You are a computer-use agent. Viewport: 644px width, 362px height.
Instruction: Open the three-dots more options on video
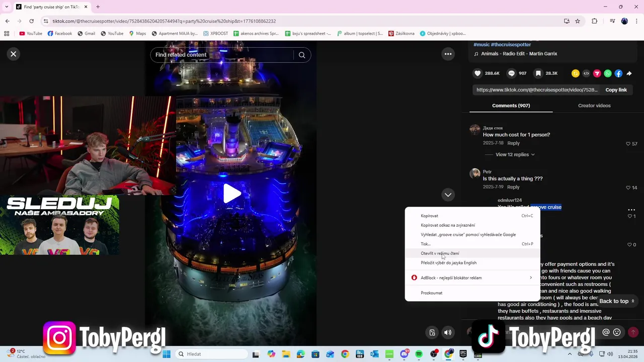coord(448,54)
